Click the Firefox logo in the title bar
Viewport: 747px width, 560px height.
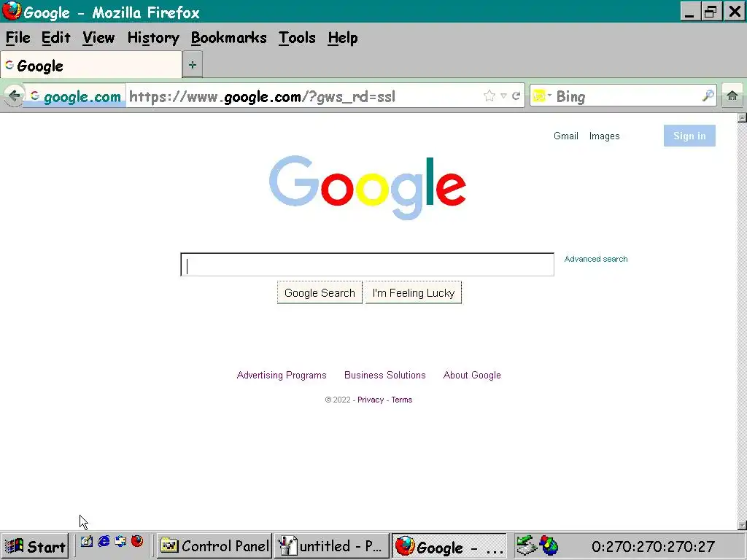12,11
